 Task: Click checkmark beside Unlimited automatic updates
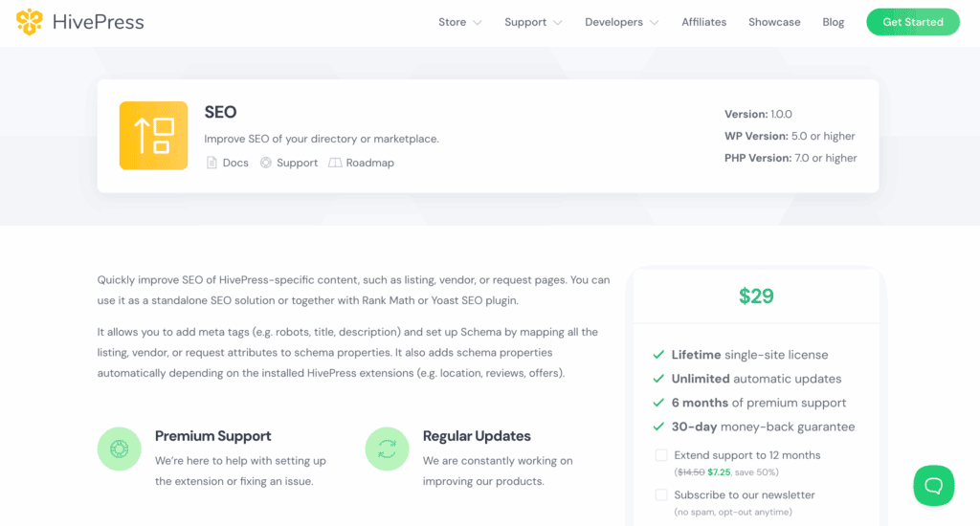point(658,379)
